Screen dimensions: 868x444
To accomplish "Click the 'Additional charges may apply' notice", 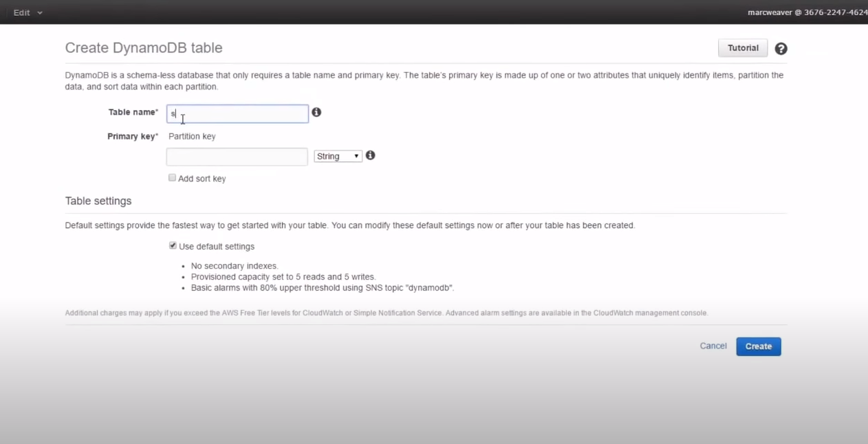I will (x=387, y=313).
